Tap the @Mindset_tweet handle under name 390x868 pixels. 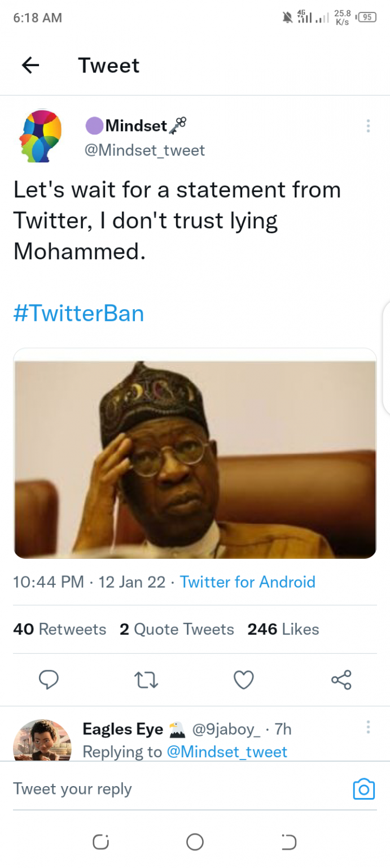144,150
